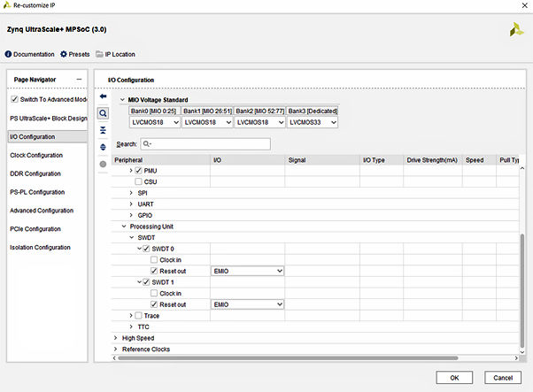Enable the CSU peripheral checkbox
533x392 pixels.
[x=138, y=181]
